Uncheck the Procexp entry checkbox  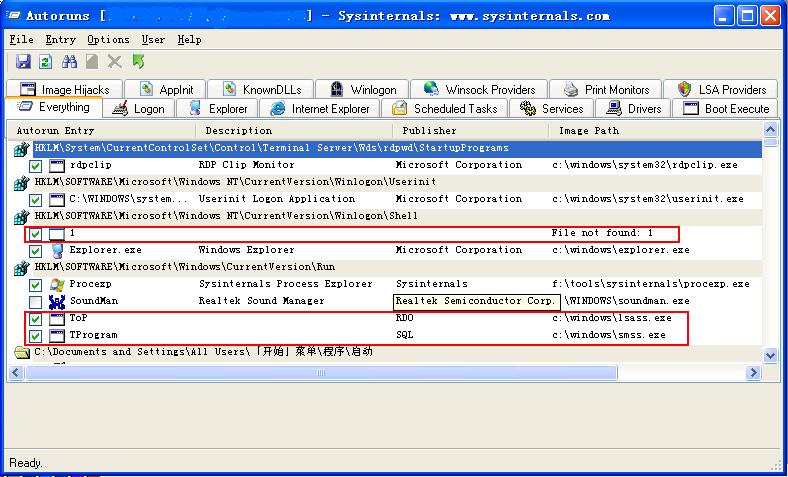click(35, 285)
